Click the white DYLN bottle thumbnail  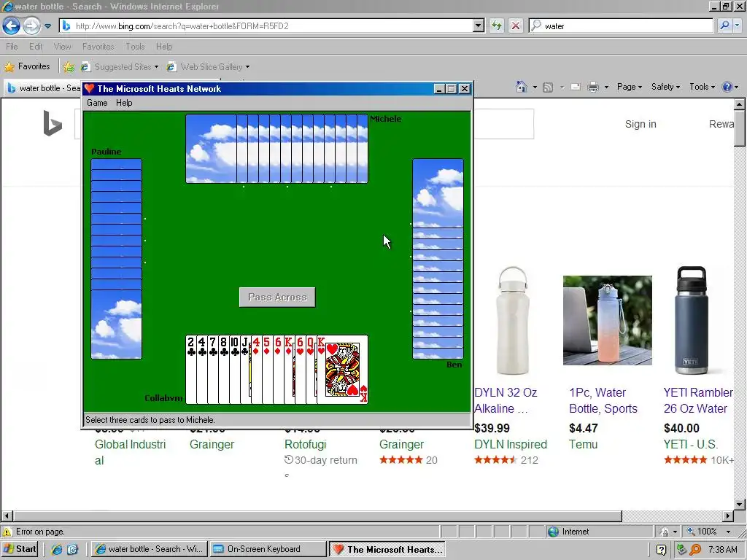(513, 321)
